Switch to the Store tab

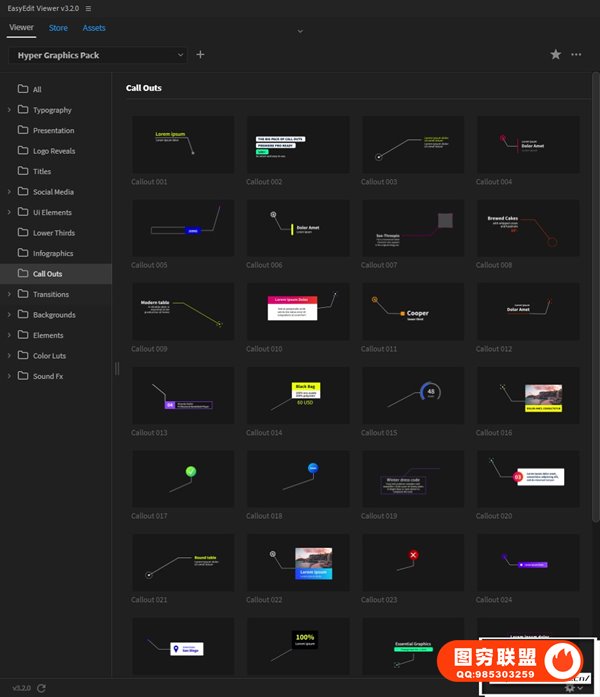tap(58, 28)
